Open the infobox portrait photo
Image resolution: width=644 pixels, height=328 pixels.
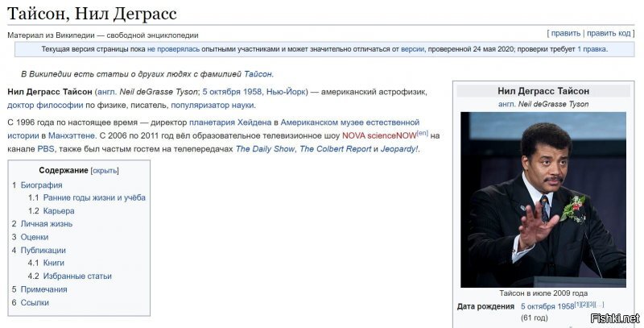(x=543, y=200)
